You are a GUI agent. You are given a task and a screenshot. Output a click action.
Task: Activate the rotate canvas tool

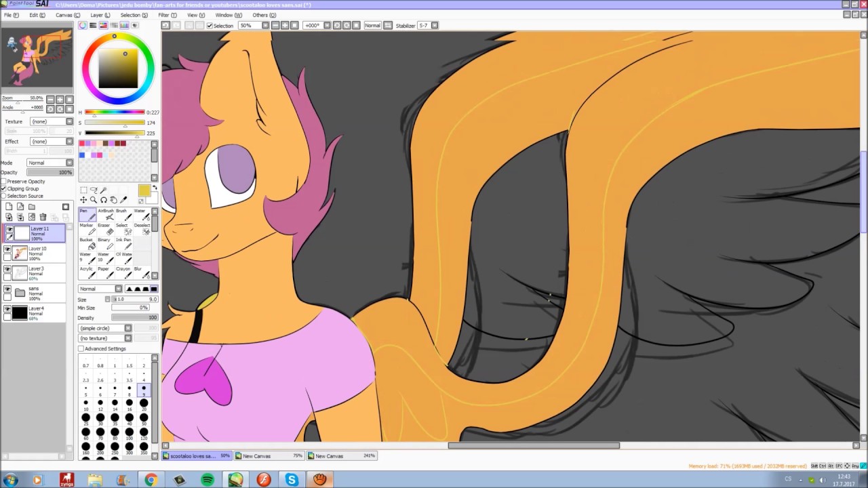click(104, 200)
